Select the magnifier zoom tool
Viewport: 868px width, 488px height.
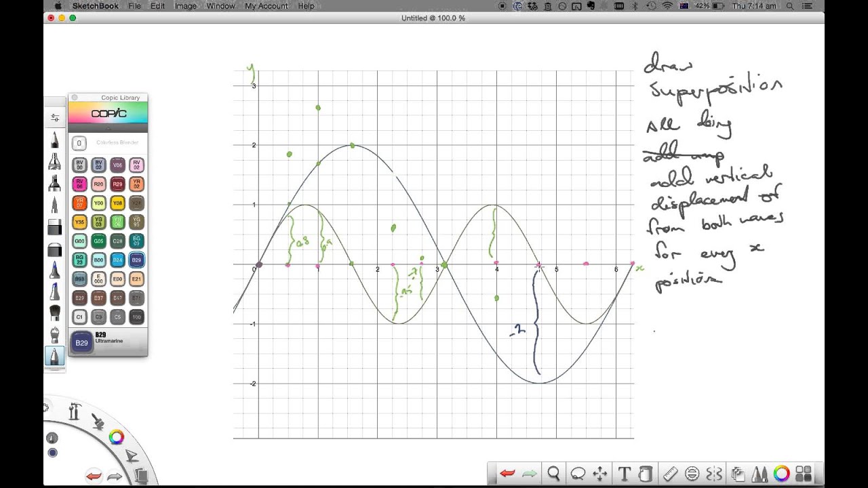pos(553,474)
